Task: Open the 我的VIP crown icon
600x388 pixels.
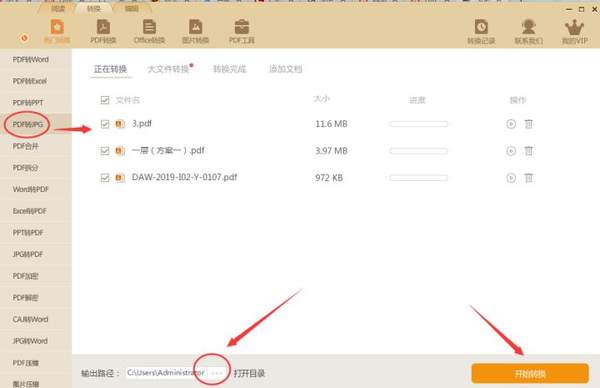Action: click(x=574, y=32)
